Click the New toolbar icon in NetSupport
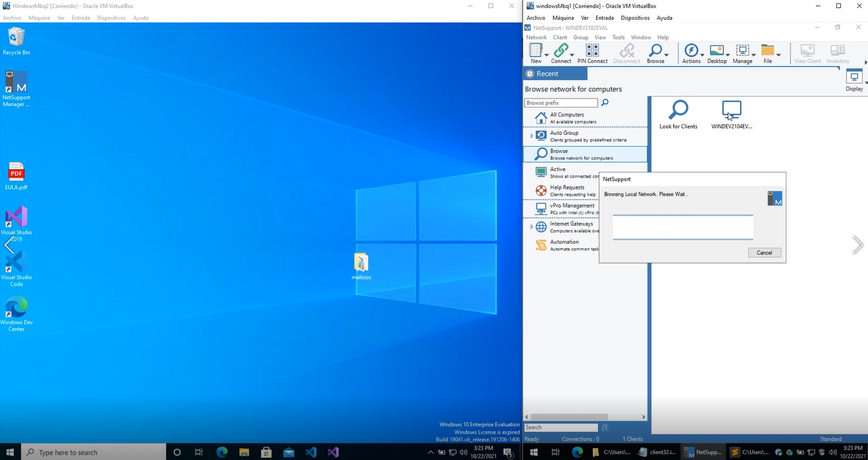Screen dimensions: 868x460 [x=535, y=50]
